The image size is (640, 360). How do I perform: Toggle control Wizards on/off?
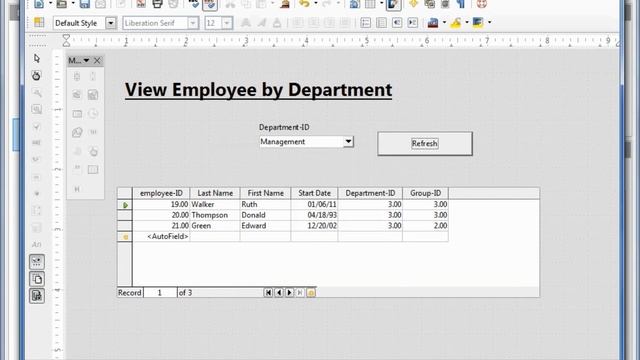(x=37, y=296)
